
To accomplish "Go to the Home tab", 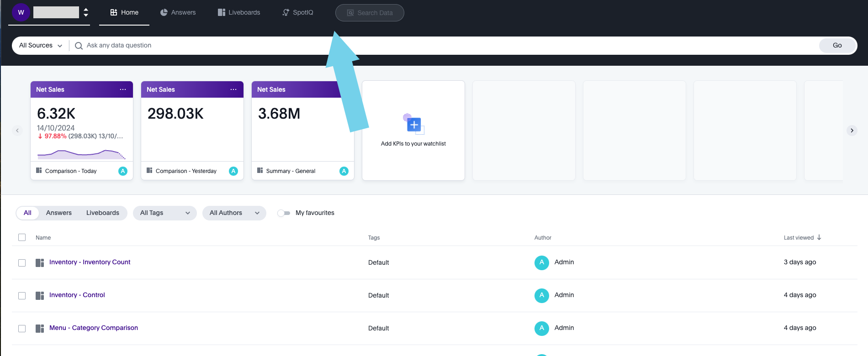I will point(124,12).
